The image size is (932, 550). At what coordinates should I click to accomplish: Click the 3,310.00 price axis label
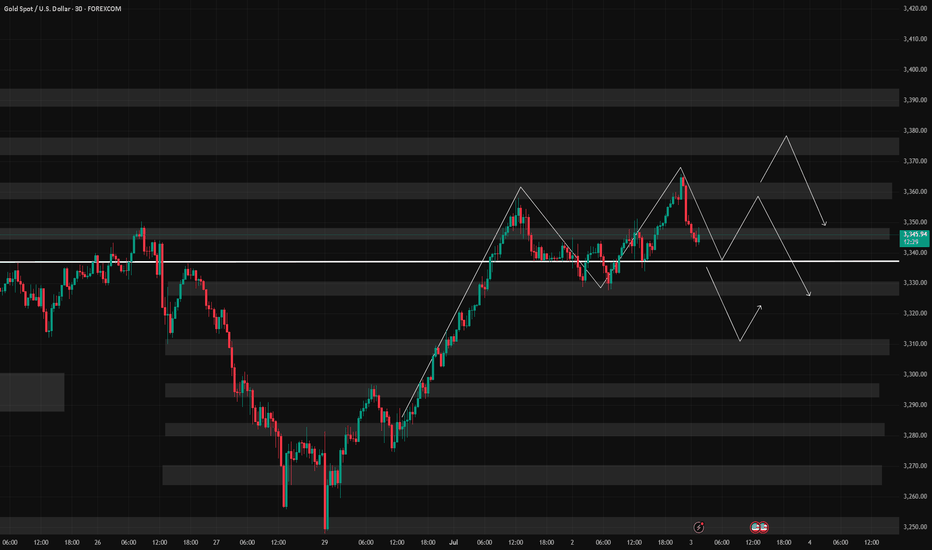pos(915,344)
